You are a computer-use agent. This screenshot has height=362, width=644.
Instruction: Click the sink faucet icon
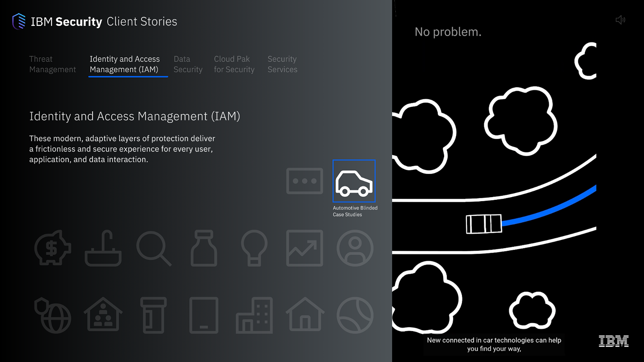tap(103, 248)
